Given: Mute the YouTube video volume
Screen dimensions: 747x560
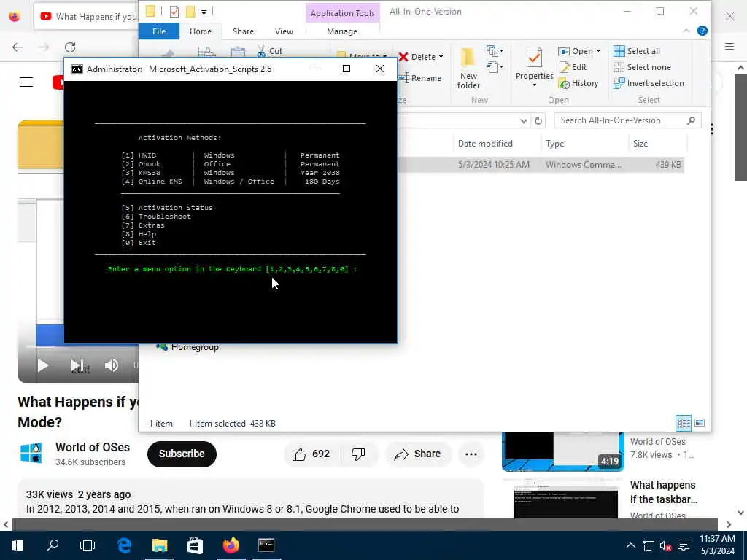Looking at the screenshot, I should pyautogui.click(x=112, y=366).
